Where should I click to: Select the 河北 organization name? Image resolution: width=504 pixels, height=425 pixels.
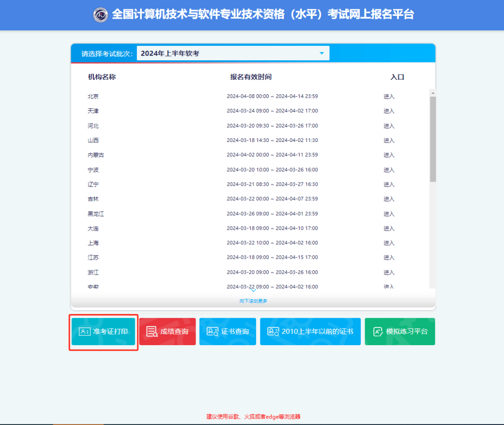93,126
